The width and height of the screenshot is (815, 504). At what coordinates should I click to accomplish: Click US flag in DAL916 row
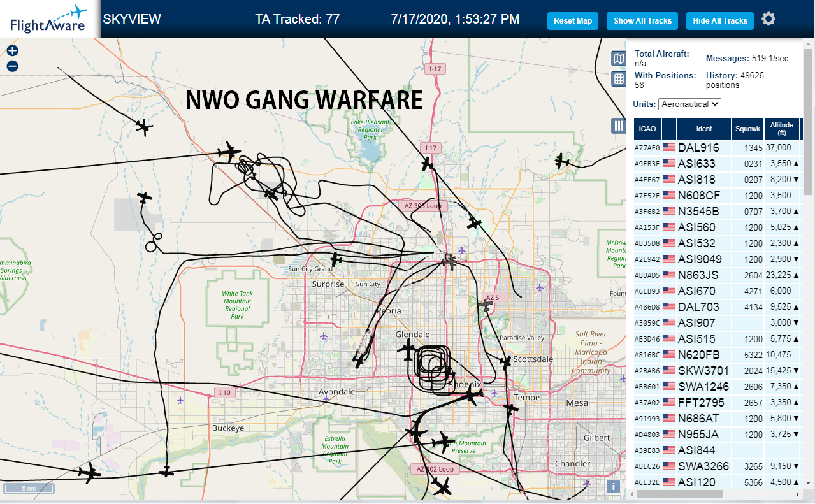pos(669,148)
